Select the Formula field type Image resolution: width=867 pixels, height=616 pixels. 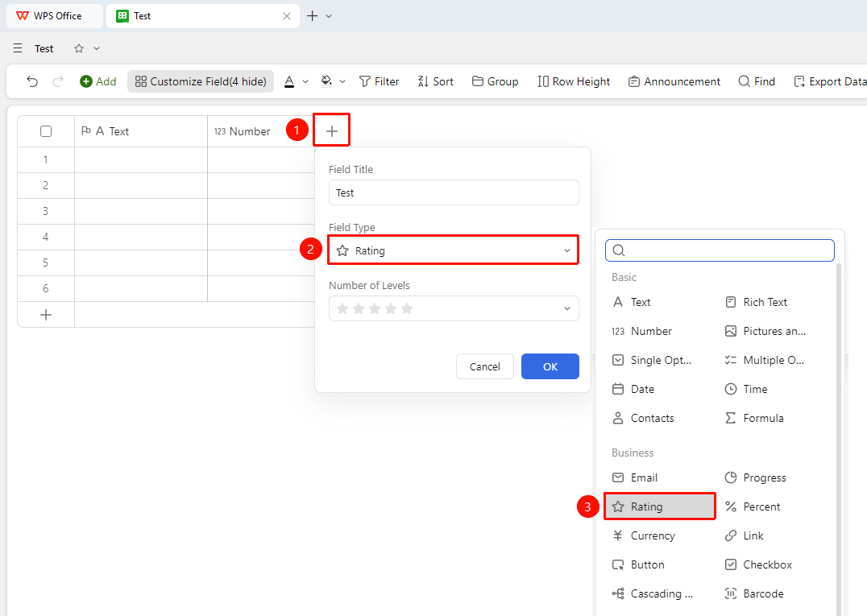pyautogui.click(x=753, y=418)
